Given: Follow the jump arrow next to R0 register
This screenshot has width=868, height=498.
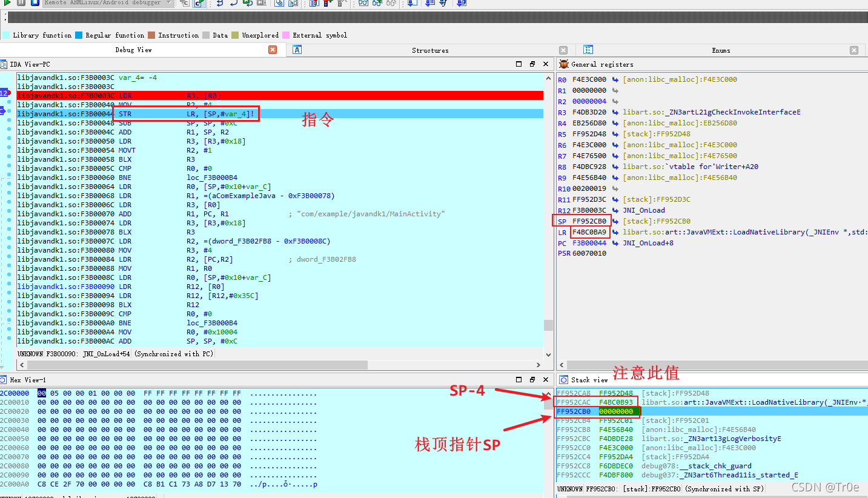Looking at the screenshot, I should click(x=615, y=79).
